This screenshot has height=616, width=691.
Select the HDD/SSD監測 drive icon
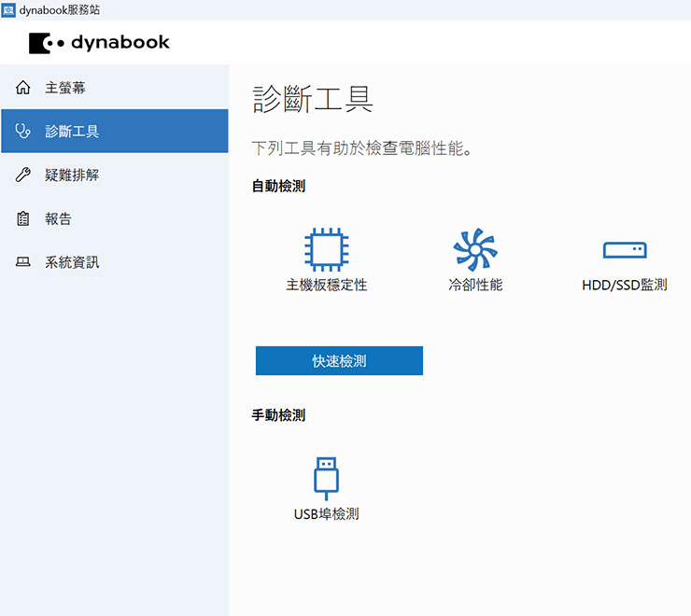(625, 250)
